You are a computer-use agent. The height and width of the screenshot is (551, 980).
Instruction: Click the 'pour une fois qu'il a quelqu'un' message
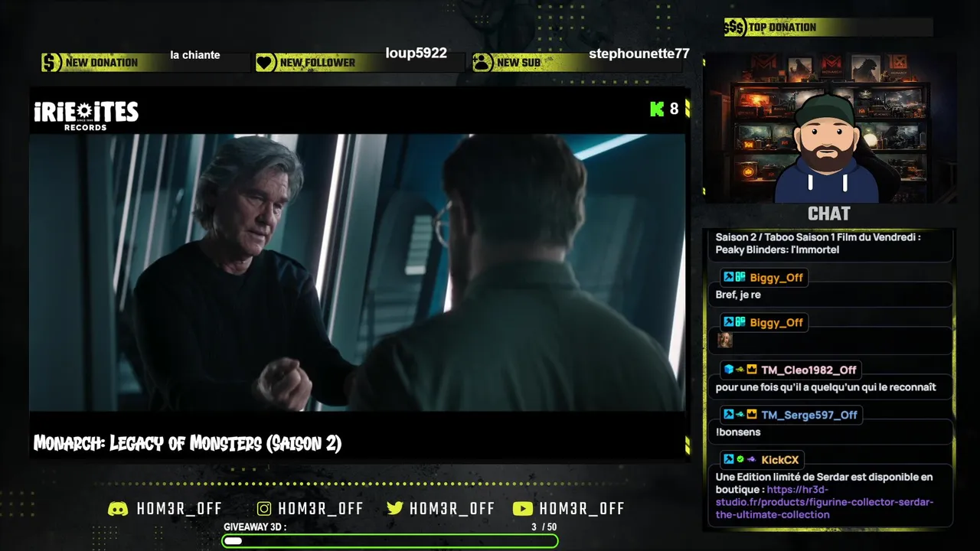click(x=825, y=387)
